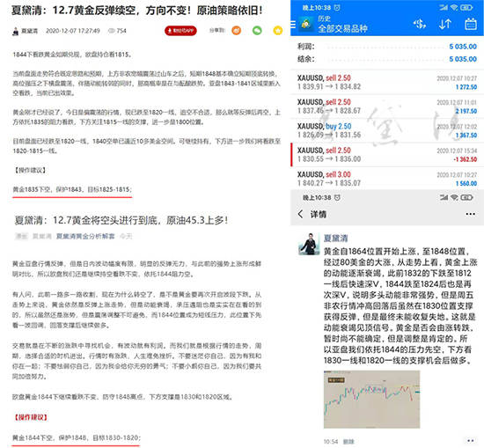Open the 全部交易品种 symbol selector in header
484x448 pixels.
point(342,29)
